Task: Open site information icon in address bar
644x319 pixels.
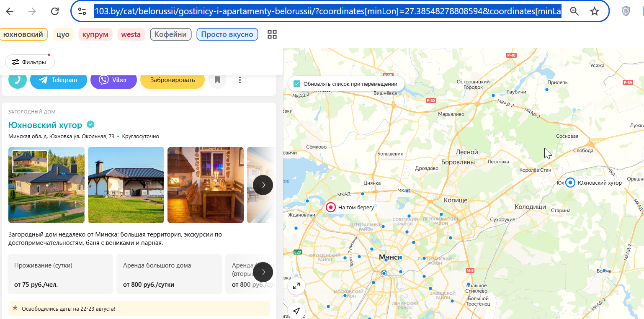Action: (82, 11)
